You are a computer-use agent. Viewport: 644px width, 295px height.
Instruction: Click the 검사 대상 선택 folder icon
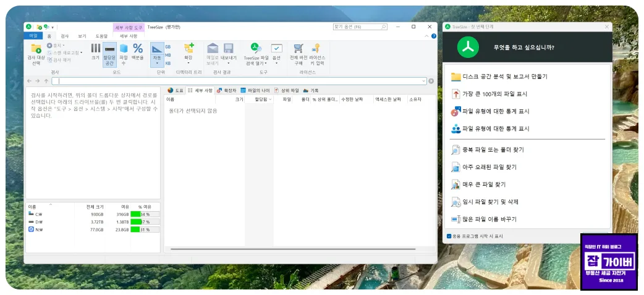tap(36, 48)
